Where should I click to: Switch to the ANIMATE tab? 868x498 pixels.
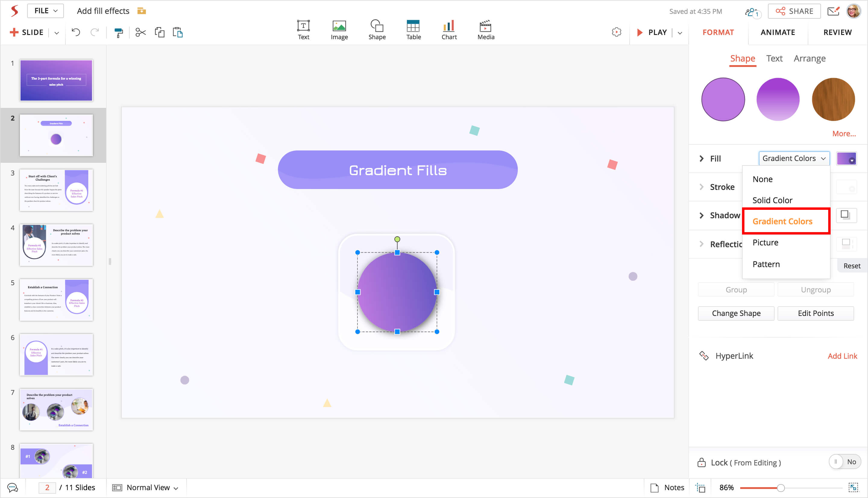click(x=777, y=33)
